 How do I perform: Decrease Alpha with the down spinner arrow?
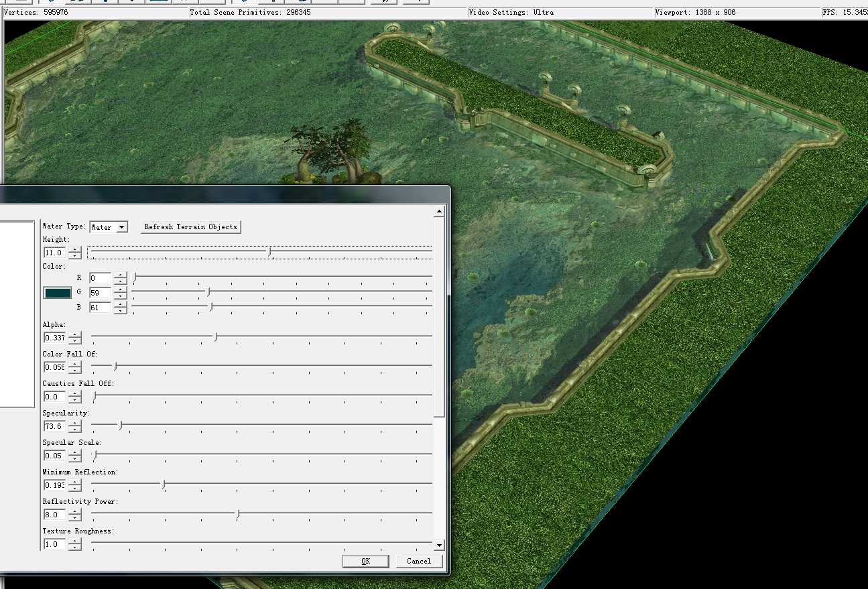(x=75, y=341)
